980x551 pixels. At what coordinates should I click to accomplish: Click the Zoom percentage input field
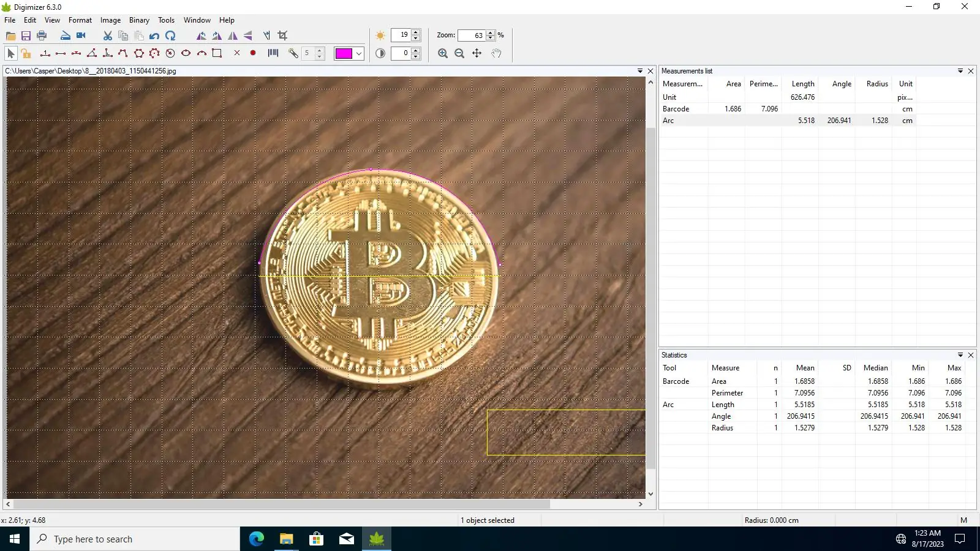472,36
